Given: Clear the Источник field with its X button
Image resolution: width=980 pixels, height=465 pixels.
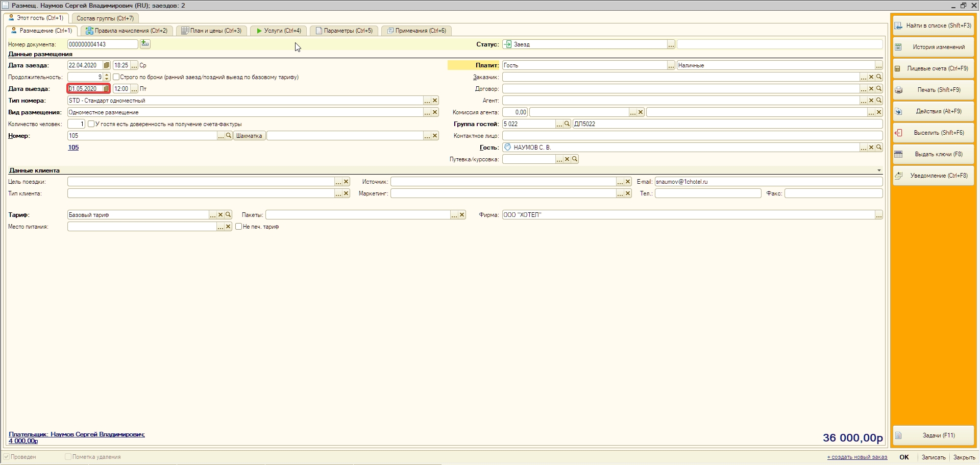Looking at the screenshot, I should [x=628, y=182].
